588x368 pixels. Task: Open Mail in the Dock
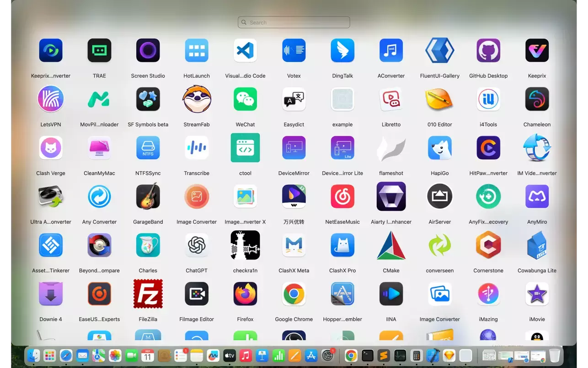pyautogui.click(x=82, y=356)
